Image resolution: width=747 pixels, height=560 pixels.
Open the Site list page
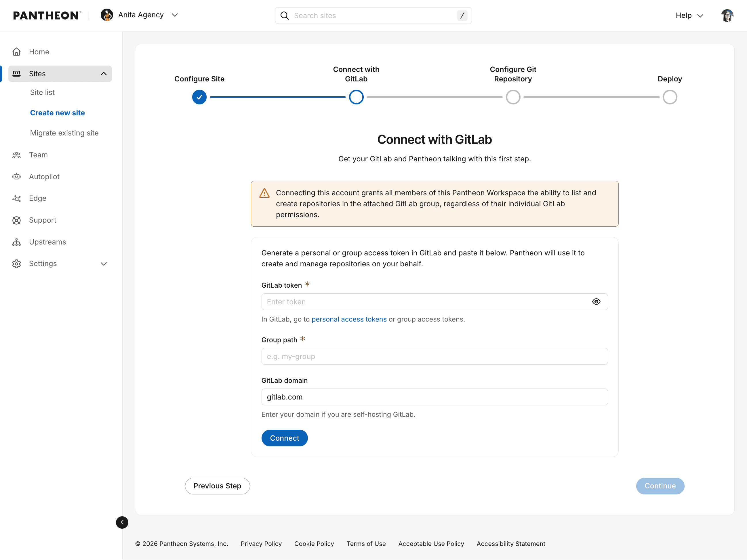click(42, 93)
